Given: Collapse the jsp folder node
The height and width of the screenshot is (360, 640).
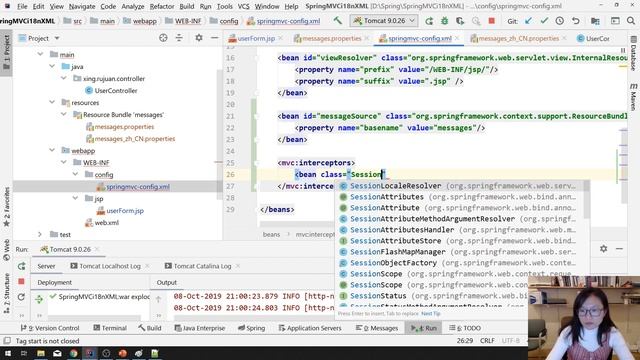Looking at the screenshot, I should click(x=76, y=198).
